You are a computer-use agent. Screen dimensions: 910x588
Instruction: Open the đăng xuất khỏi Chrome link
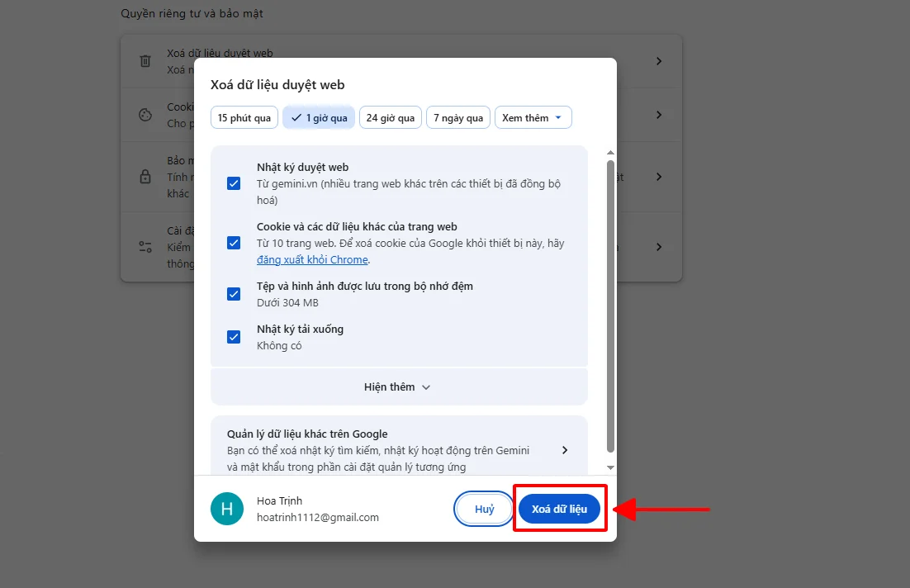312,259
